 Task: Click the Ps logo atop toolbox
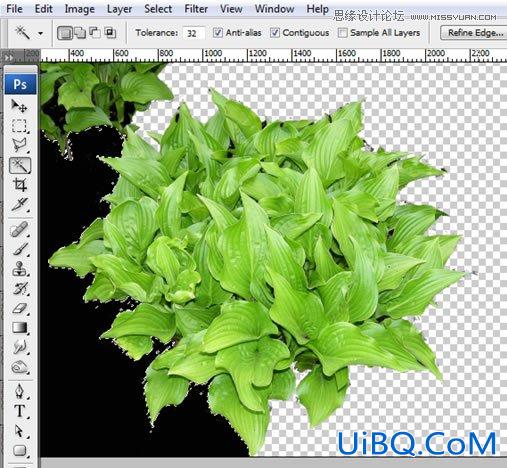20,84
